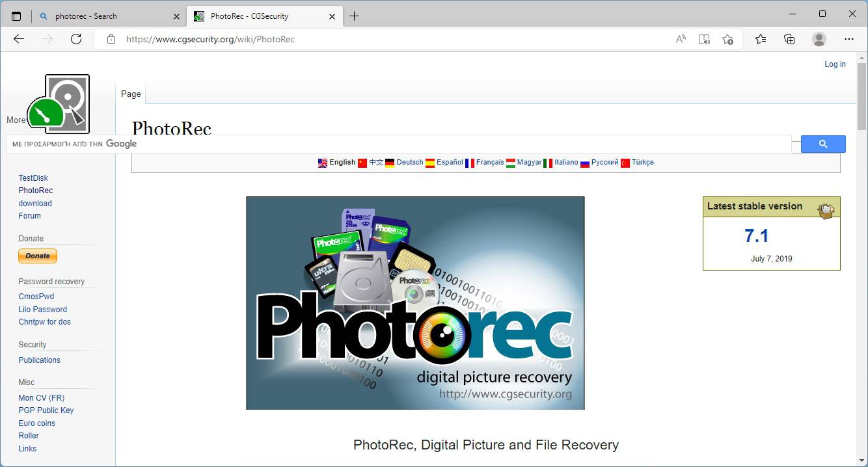Switch the page to Türkçe
This screenshot has height=467, width=868.
coord(643,163)
